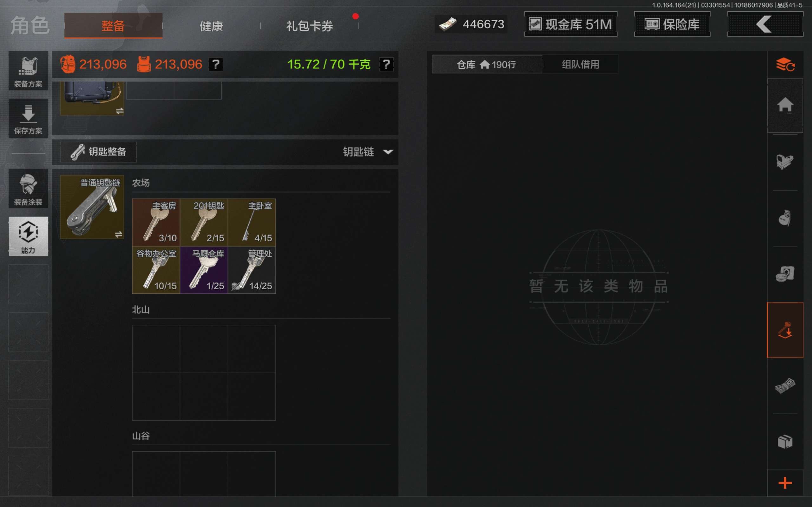Viewport: 812px width, 507px height.
Task: Switch to the 健康 tab
Action: coord(211,26)
